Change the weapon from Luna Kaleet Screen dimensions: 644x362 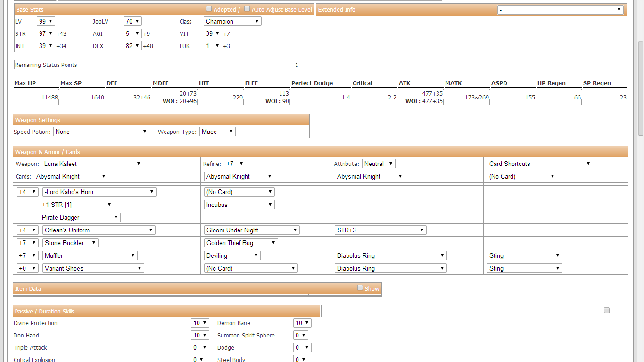pos(92,163)
